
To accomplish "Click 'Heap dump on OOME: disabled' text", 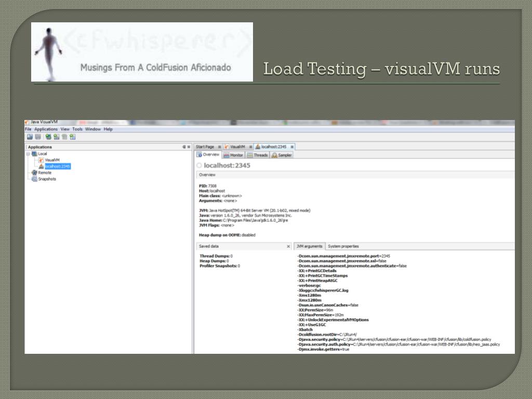I will coord(227,235).
